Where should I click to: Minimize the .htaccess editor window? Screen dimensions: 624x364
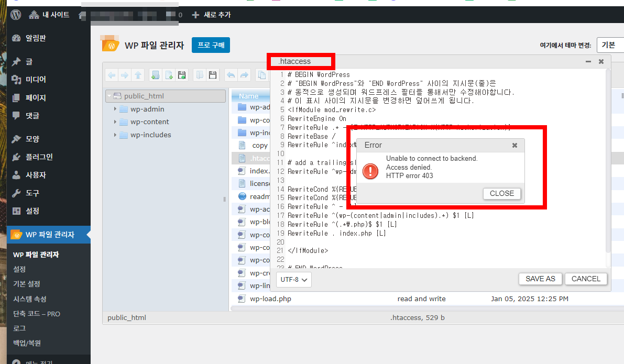pos(588,62)
